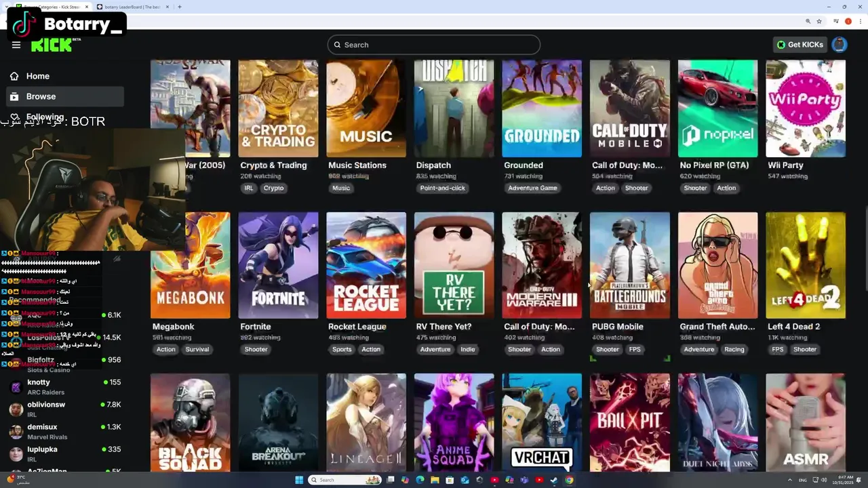Screen dimensions: 868x488
Task: Open the PUBG Mobile Battlegrounds cover
Action: (630, 265)
